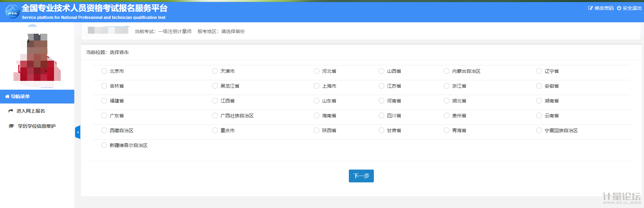Select the 四川省 radio button
644x208 pixels.
tap(381, 116)
